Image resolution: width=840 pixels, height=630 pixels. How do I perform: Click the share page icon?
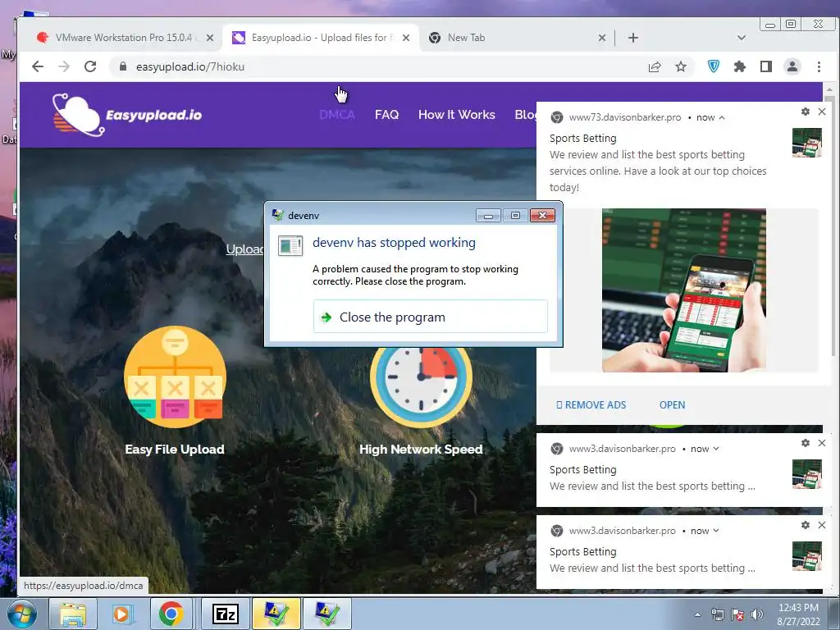point(654,67)
